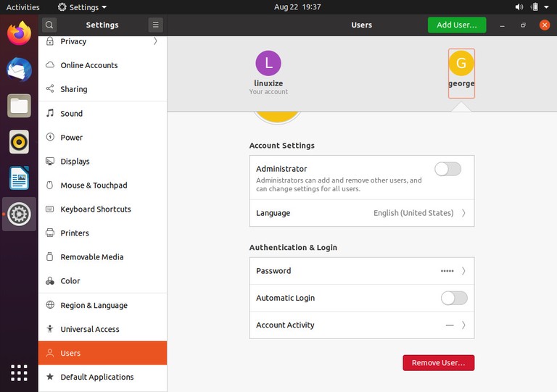
Task: Click the volume icon in top bar
Action: click(x=519, y=7)
